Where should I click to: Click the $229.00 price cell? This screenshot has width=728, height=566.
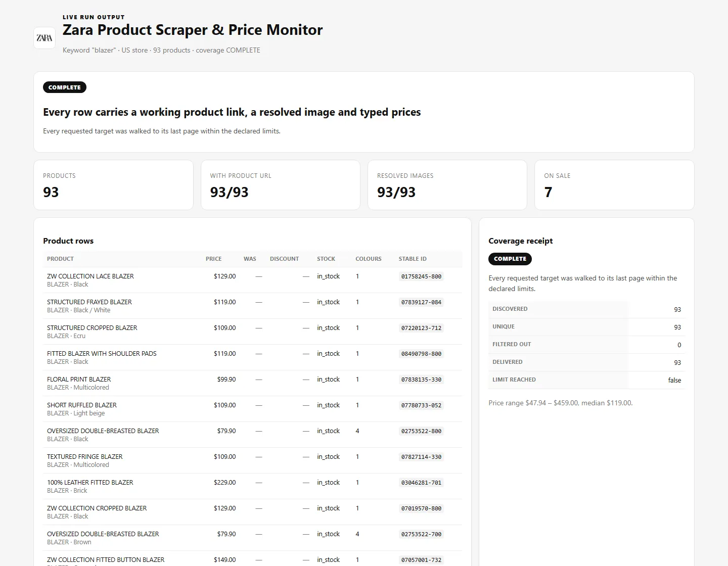pos(225,483)
